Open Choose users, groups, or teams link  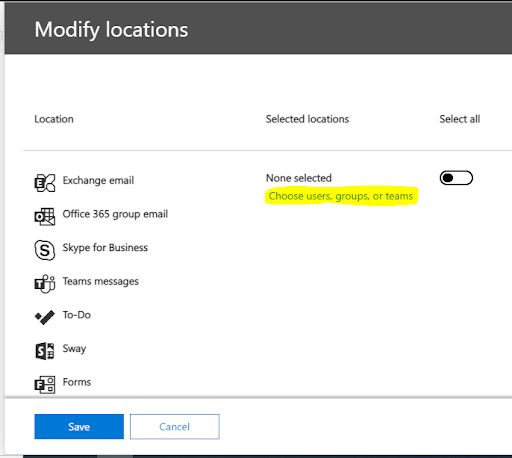point(341,196)
